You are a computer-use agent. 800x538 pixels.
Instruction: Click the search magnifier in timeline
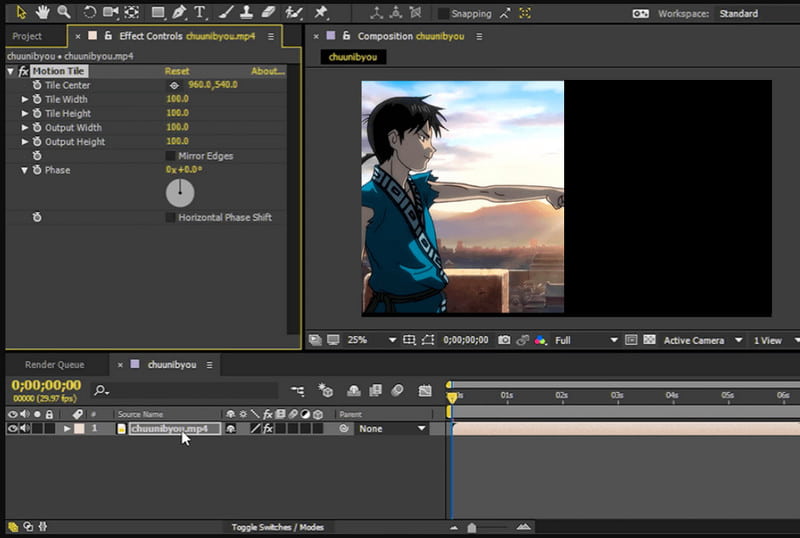[101, 391]
